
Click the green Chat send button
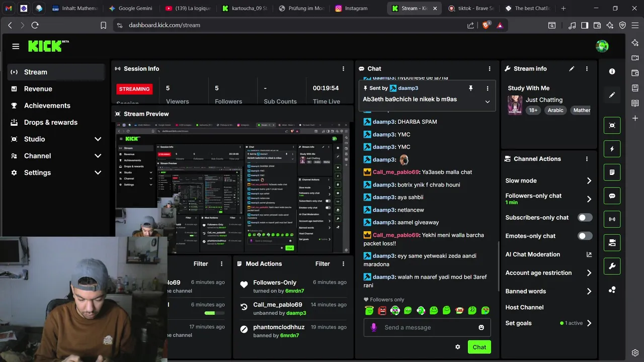479,347
